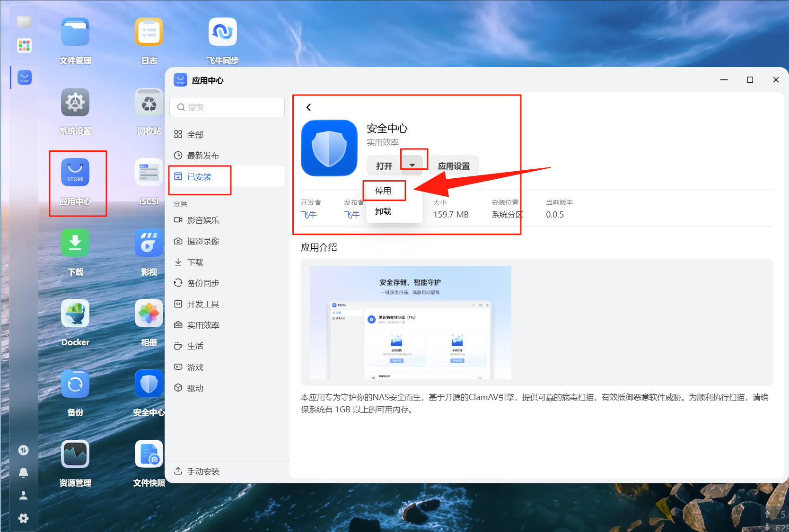
Task: Open the 回收站 desktop icon
Action: coord(149,102)
